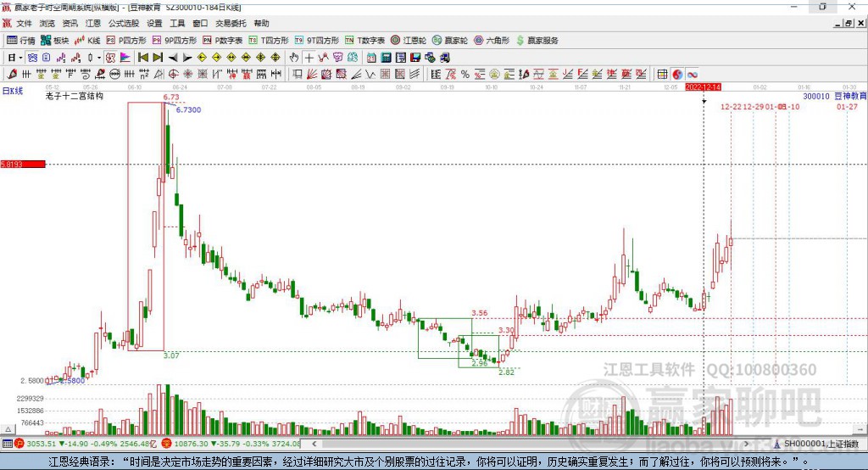The width and height of the screenshot is (868, 470).
Task: Open the 行情 quotes view
Action: tap(20, 41)
